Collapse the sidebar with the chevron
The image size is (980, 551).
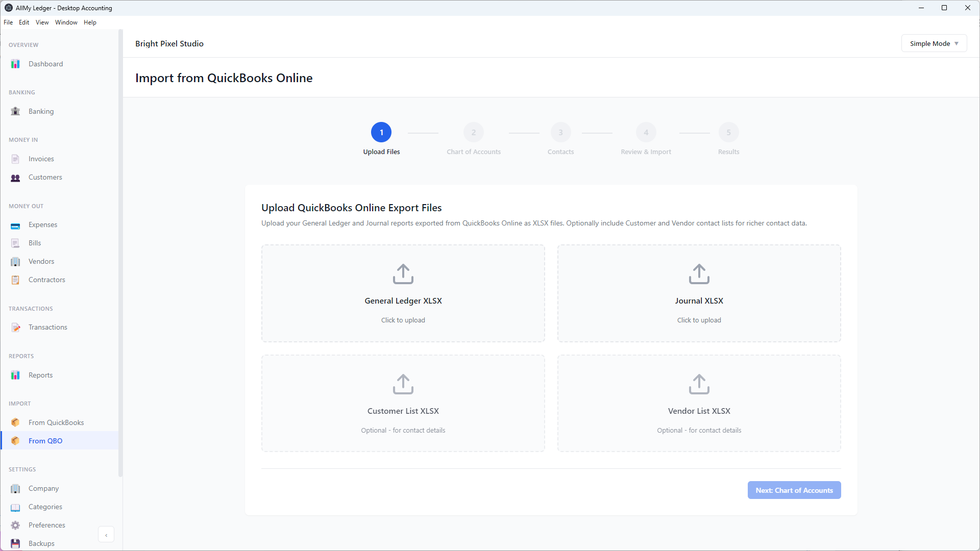click(106, 534)
